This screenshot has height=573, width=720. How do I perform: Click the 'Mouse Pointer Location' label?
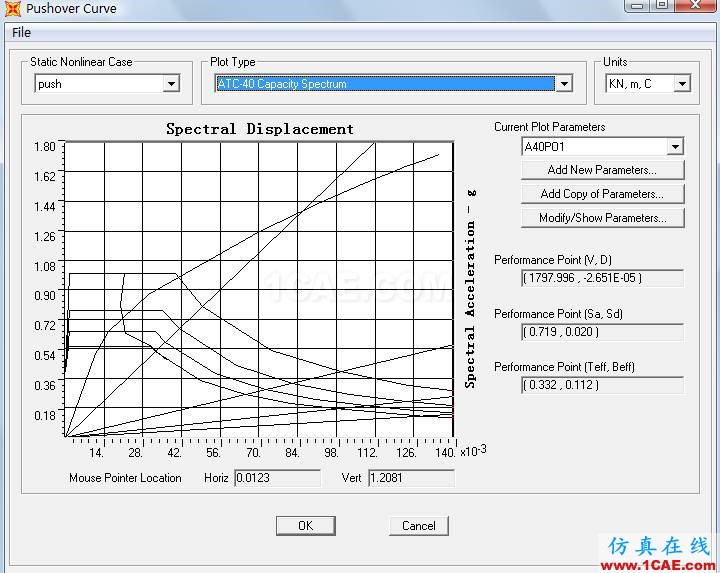(x=125, y=478)
